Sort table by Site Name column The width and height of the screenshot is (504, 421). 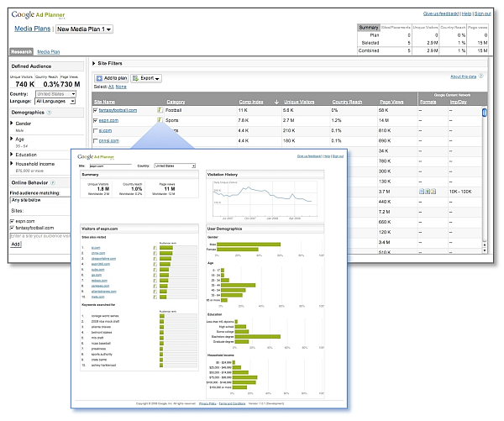104,102
